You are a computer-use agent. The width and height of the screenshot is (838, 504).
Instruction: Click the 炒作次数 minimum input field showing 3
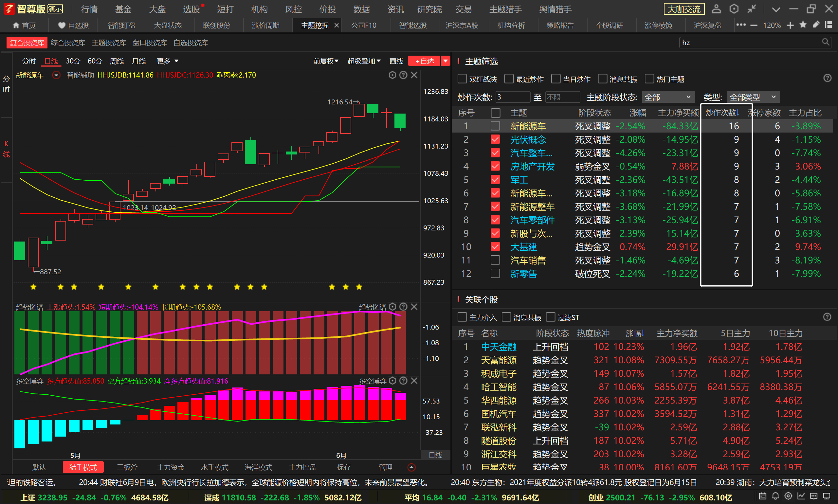513,97
